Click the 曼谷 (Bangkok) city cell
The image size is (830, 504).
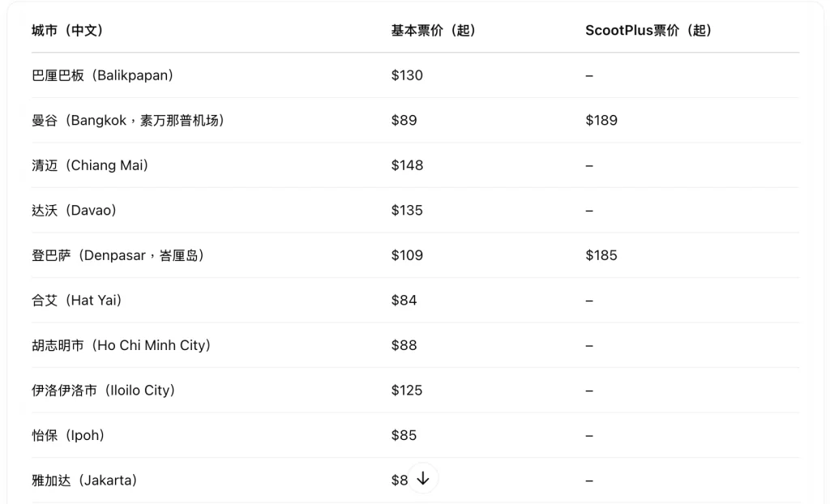(x=128, y=121)
